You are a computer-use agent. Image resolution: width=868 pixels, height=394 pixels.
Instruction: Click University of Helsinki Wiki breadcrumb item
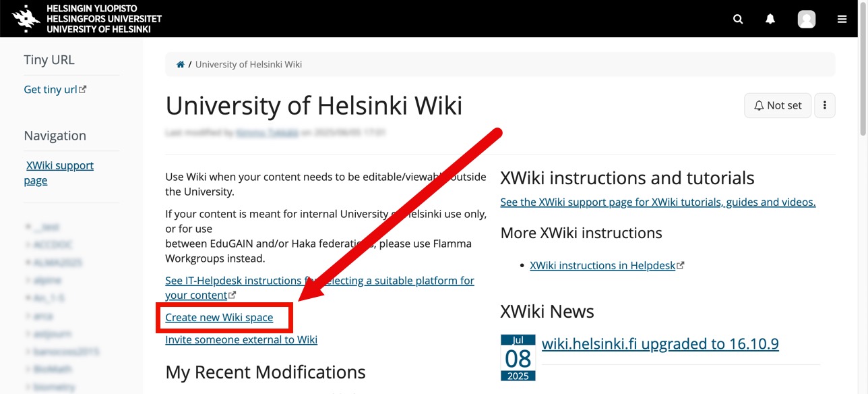click(249, 65)
